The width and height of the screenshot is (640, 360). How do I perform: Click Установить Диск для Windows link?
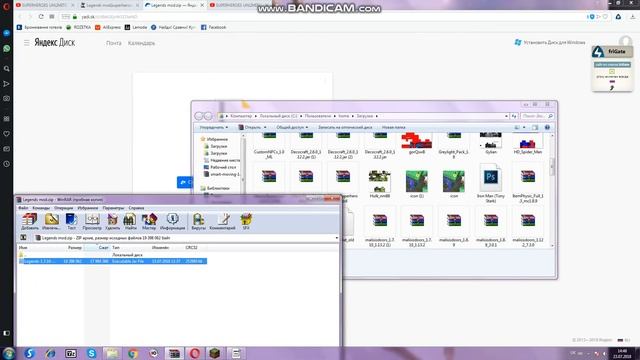click(550, 42)
